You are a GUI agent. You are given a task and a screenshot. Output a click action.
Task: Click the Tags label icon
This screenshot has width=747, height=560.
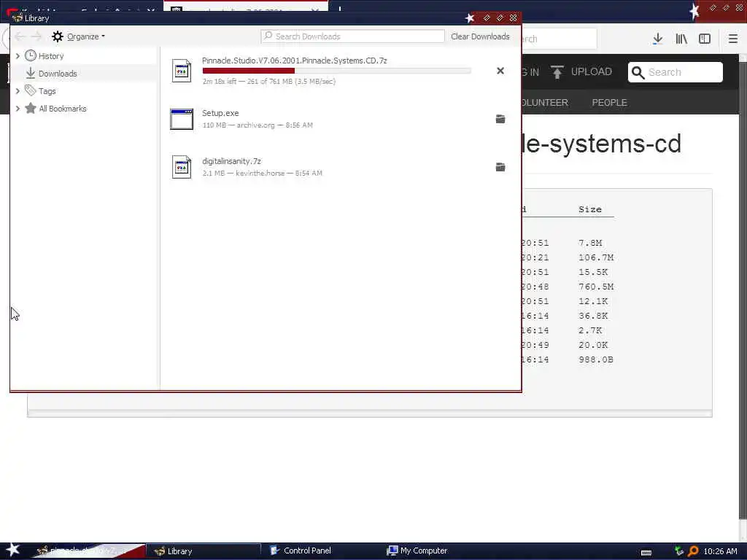[31, 90]
